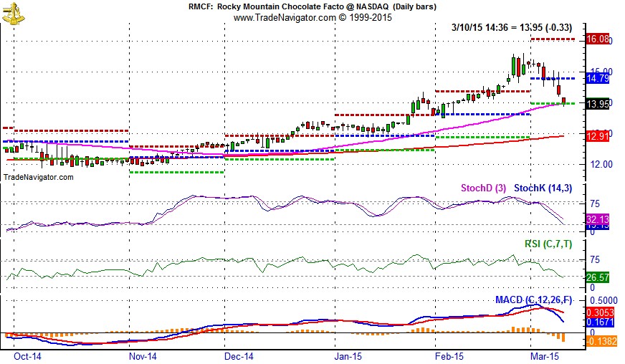Click the Dec-14 date axis label
Image resolution: width=625 pixels, height=364 pixels.
[239, 356]
